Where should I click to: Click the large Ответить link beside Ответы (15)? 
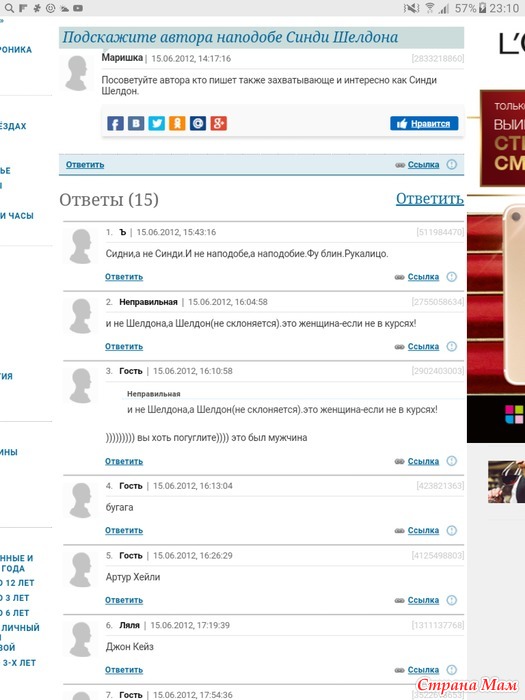[429, 199]
